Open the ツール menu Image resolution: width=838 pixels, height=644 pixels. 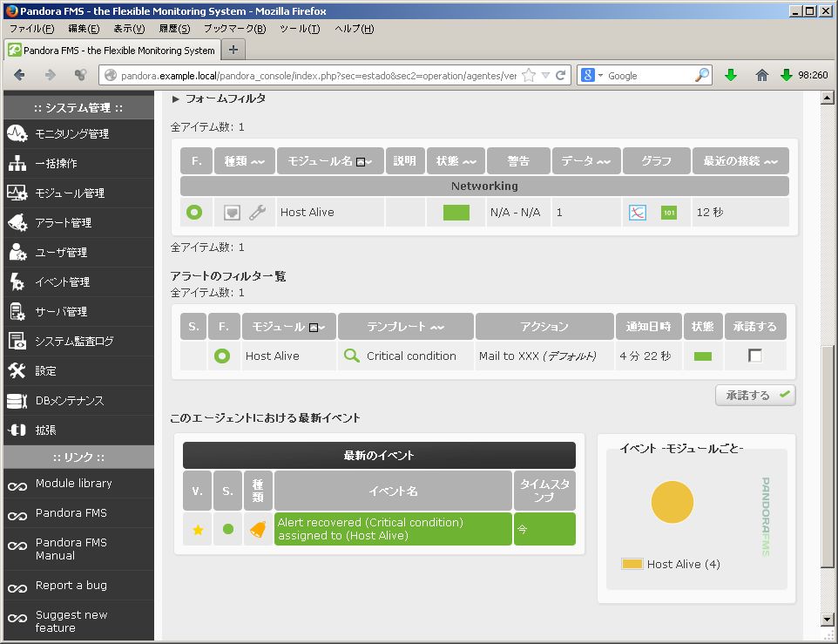pyautogui.click(x=300, y=29)
